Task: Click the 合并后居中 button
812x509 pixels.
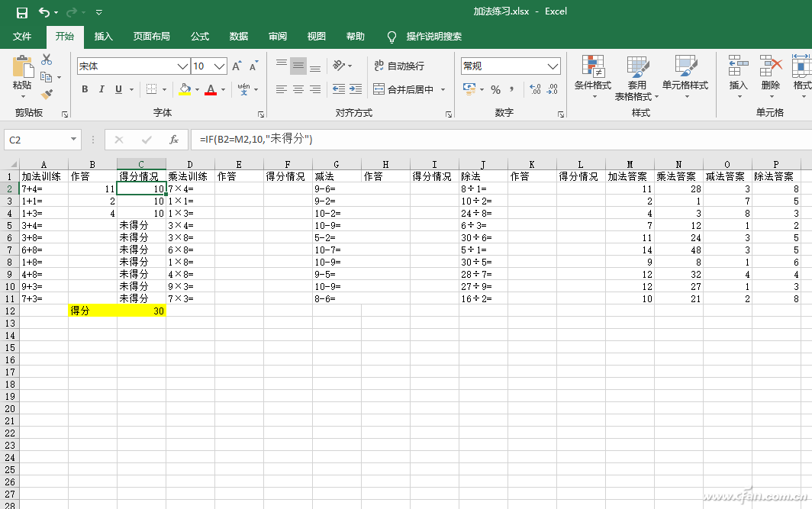Action: tap(404, 89)
